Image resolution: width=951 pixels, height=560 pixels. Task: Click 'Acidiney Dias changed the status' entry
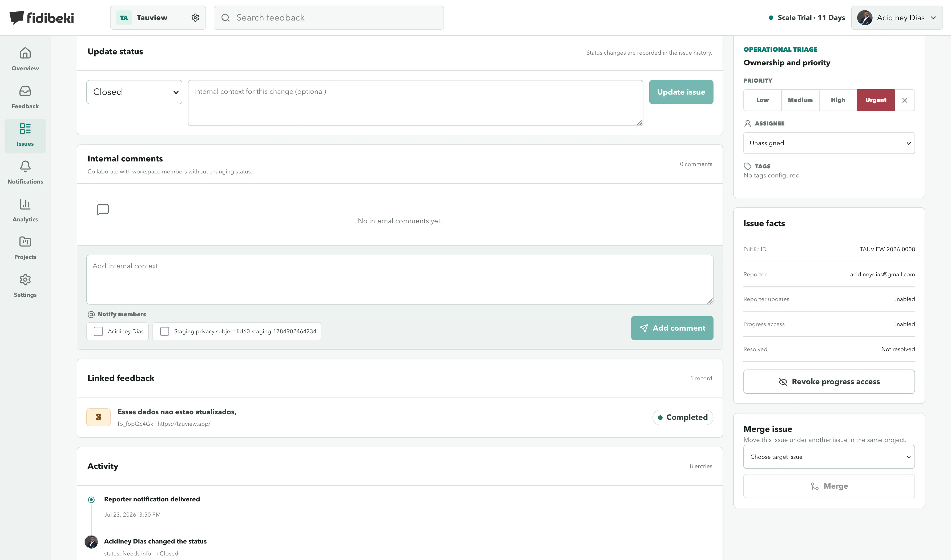[x=155, y=541]
